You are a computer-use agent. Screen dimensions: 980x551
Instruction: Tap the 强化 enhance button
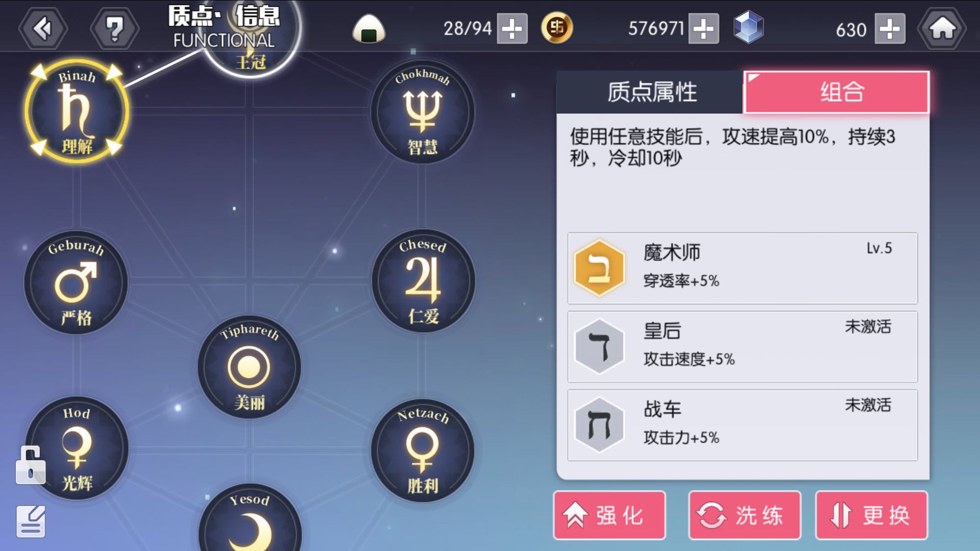[610, 515]
